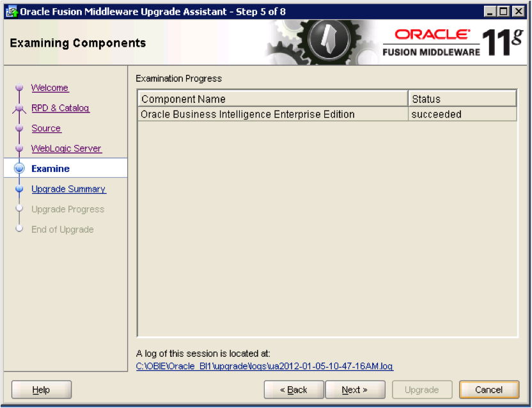Click the End of Upgrade step label
The width and height of the screenshot is (532, 408).
point(63,230)
